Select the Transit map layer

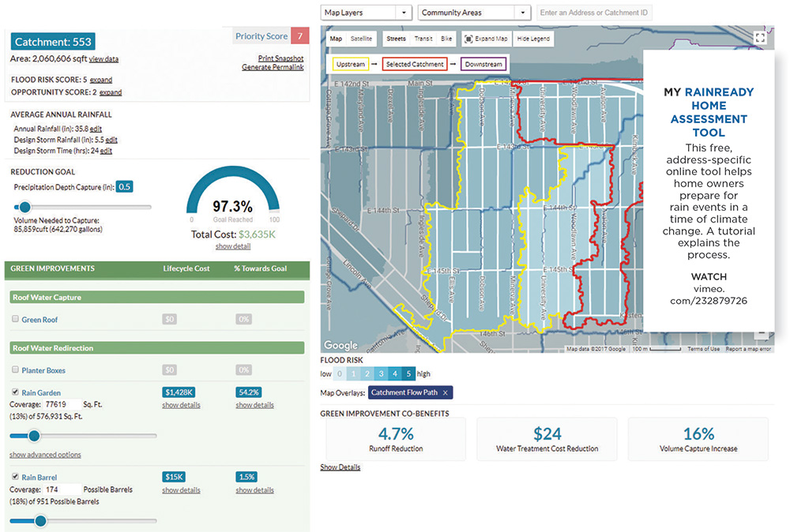(423, 38)
